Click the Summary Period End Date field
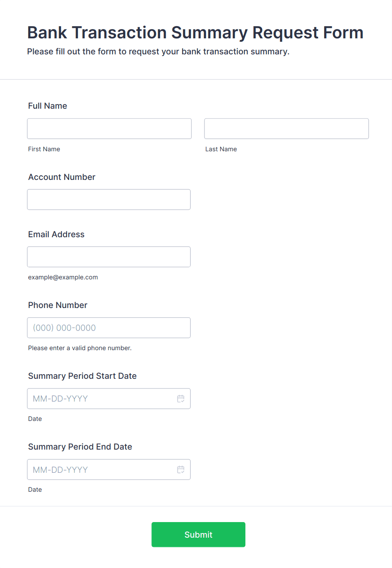 pos(101,469)
